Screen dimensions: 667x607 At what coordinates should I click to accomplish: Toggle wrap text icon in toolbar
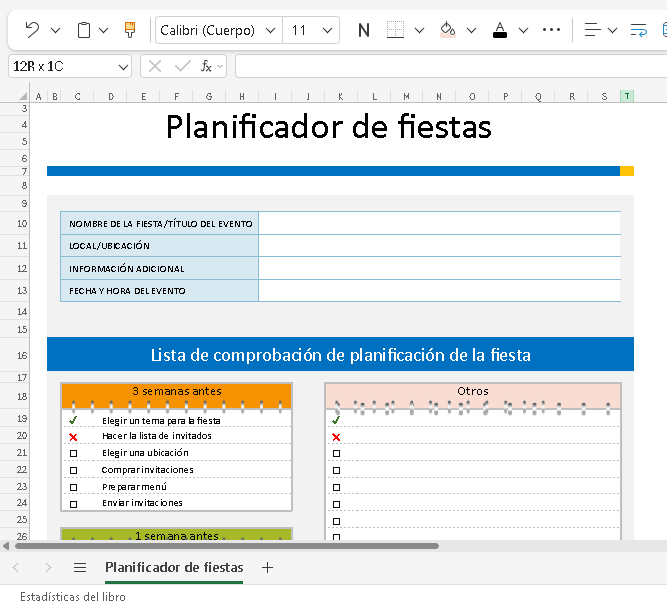pyautogui.click(x=638, y=30)
